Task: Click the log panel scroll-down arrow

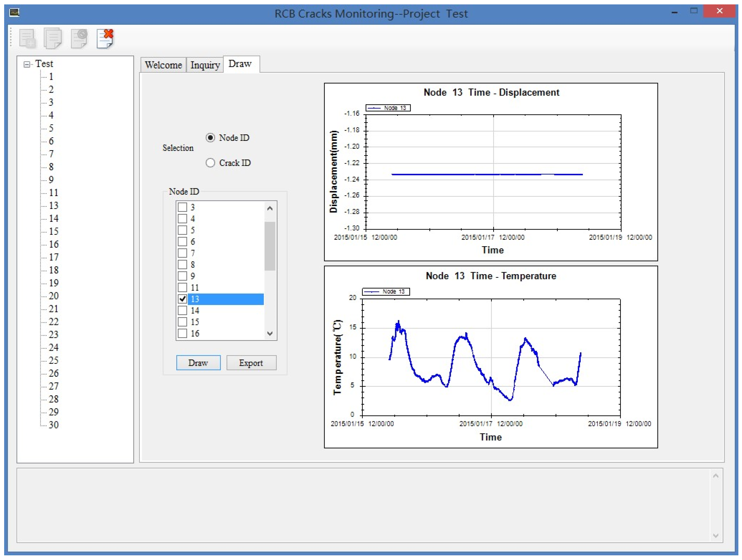Action: coord(716,535)
